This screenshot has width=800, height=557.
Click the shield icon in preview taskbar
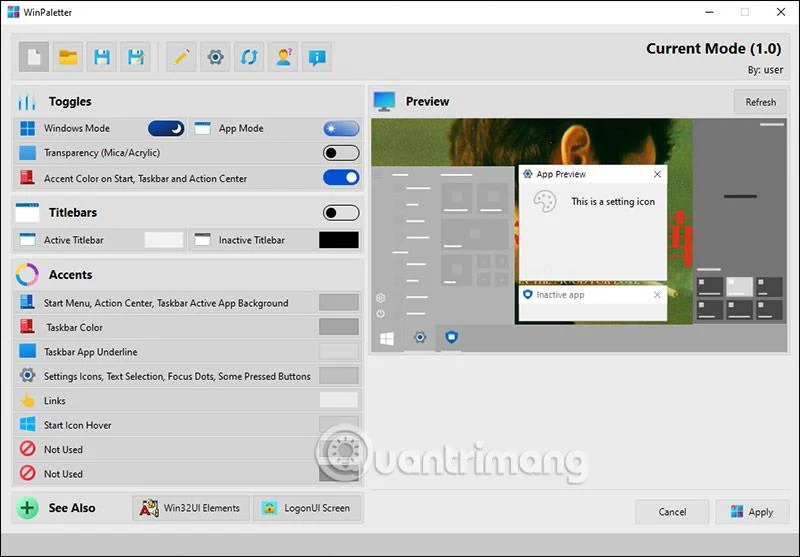[452, 337]
